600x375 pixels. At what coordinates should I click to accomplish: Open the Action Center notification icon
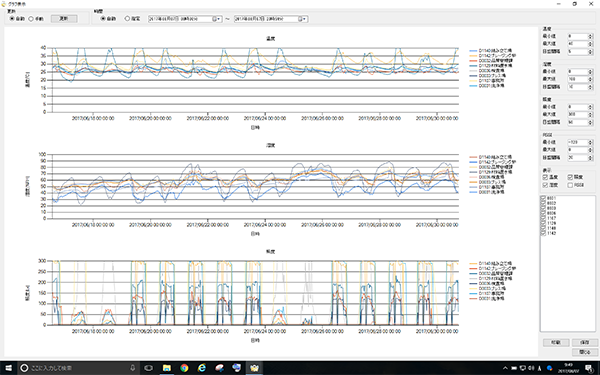point(590,368)
